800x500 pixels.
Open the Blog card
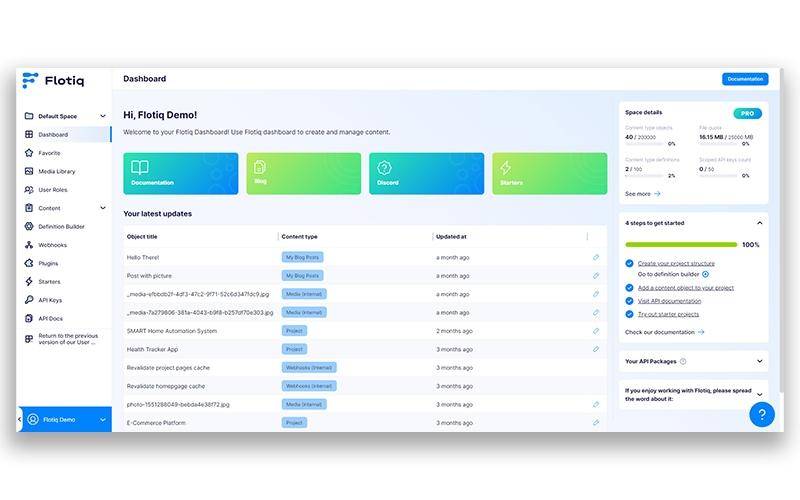(x=304, y=173)
